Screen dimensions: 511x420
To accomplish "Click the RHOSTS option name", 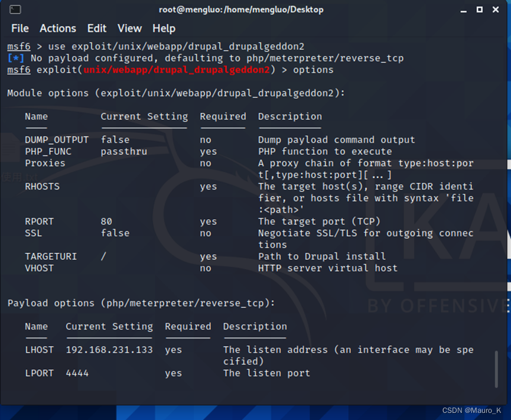I will 43,187.
